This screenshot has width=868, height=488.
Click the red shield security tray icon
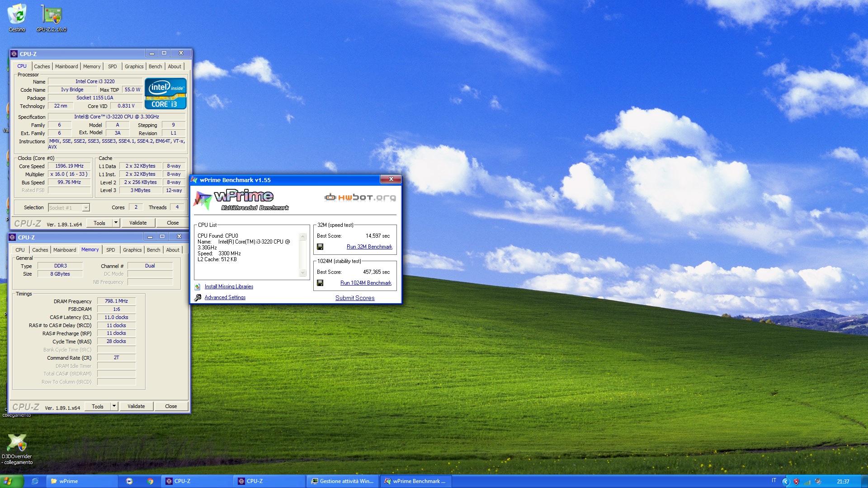click(796, 482)
